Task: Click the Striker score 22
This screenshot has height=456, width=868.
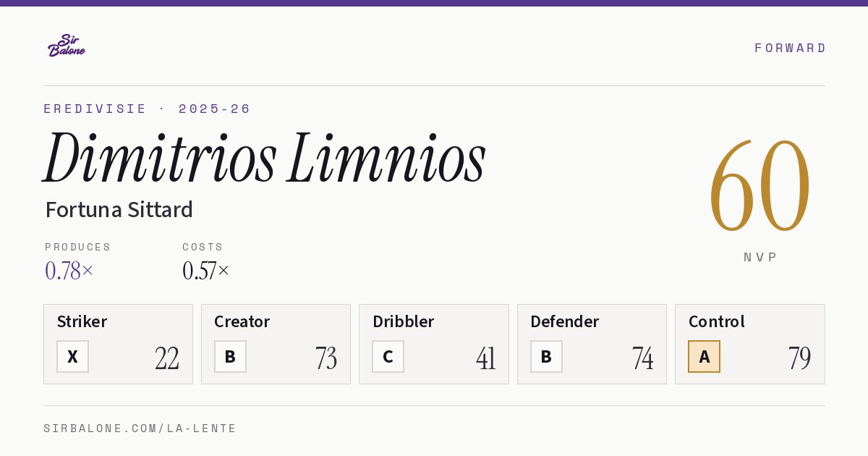Action: pyautogui.click(x=167, y=358)
